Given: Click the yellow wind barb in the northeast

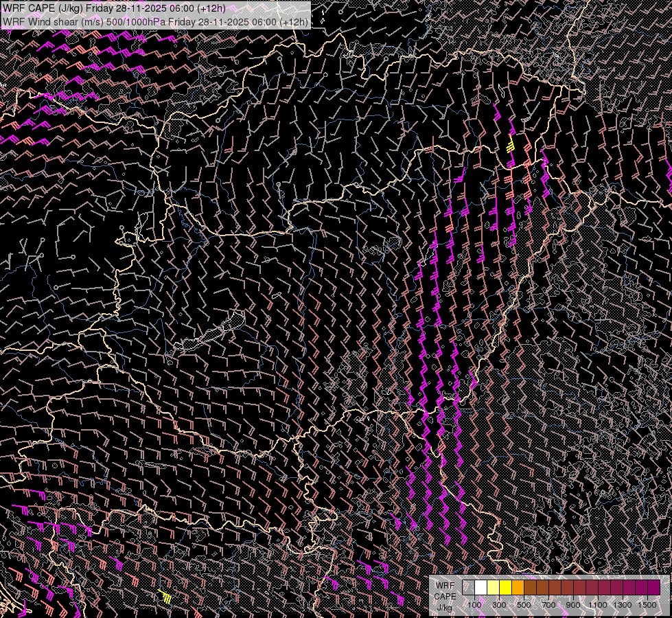Looking at the screenshot, I should (511, 144).
